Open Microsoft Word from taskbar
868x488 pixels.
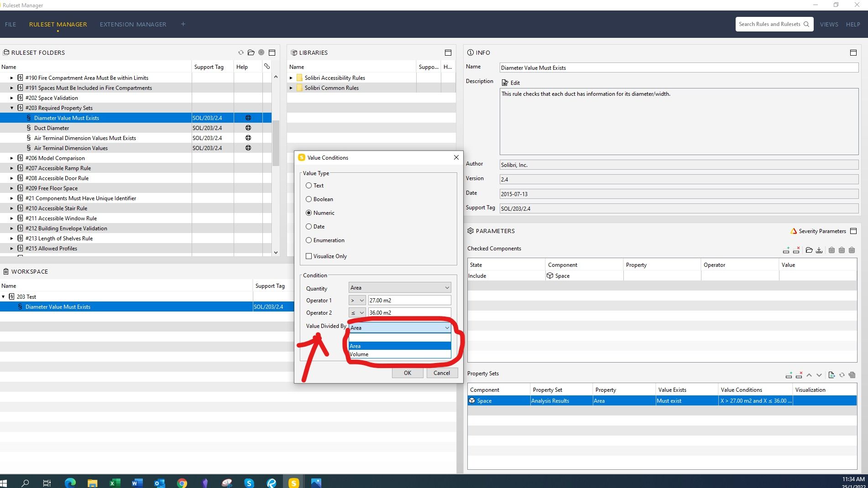[x=137, y=483]
